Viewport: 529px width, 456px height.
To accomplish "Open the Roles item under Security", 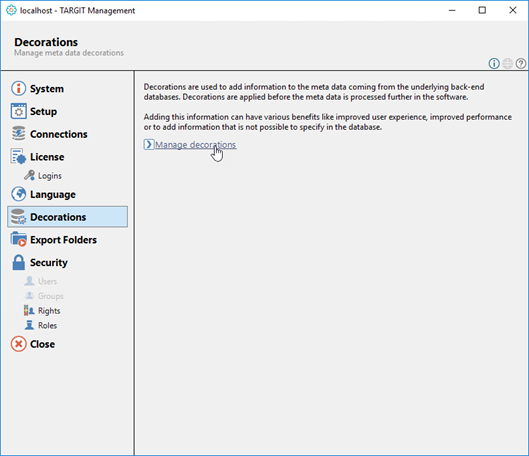I will [41, 325].
